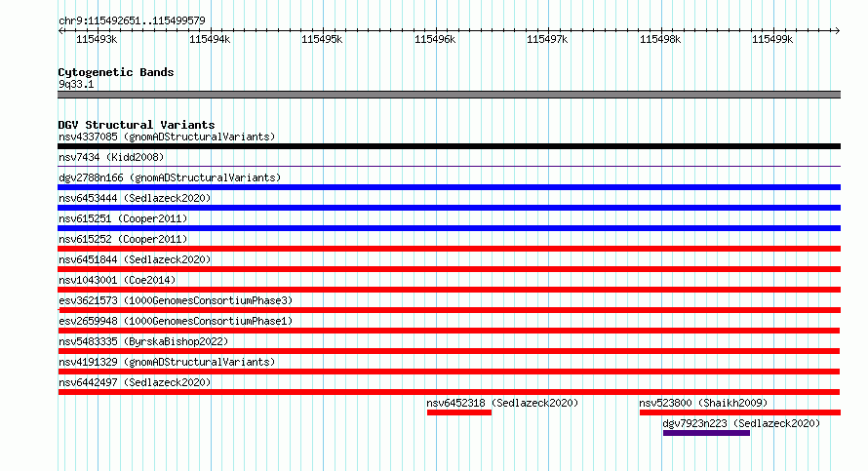
Task: Click nsv523800 (Shaikh2009) label
Action: [x=703, y=403]
